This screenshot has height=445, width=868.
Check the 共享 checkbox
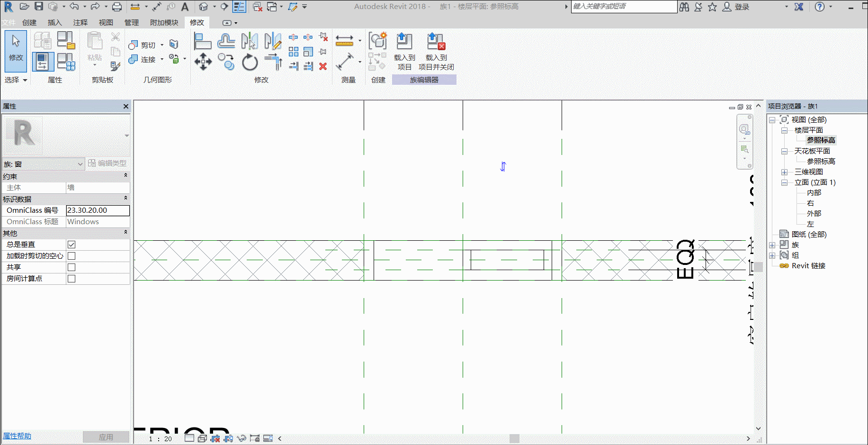[x=72, y=267]
